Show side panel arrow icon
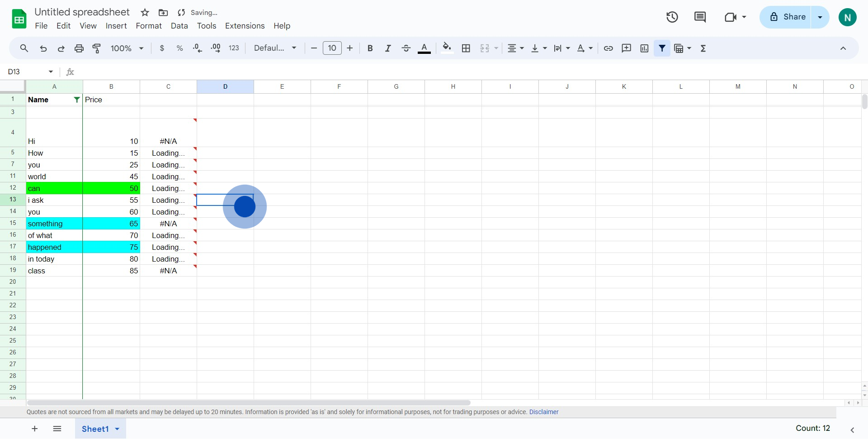The height and width of the screenshot is (439, 868). (x=852, y=430)
